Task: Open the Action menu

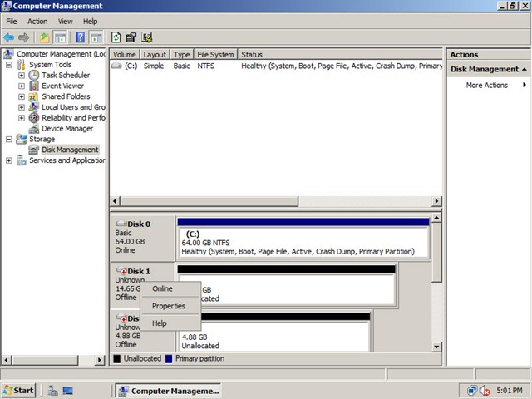Action: pyautogui.click(x=37, y=22)
